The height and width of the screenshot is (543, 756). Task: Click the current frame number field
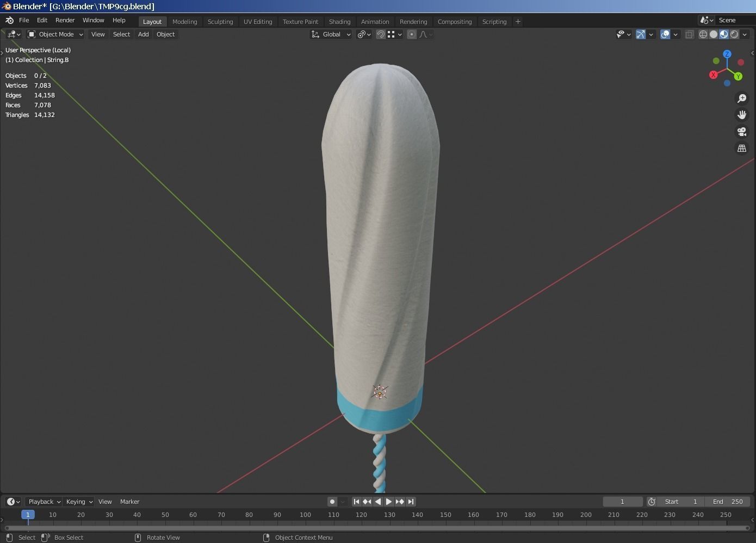click(x=622, y=502)
